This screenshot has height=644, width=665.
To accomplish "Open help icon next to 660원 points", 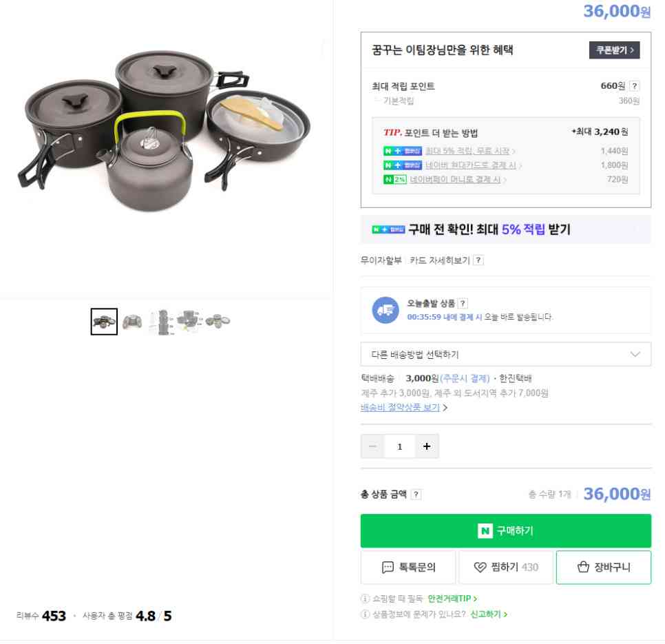I will pyautogui.click(x=634, y=85).
